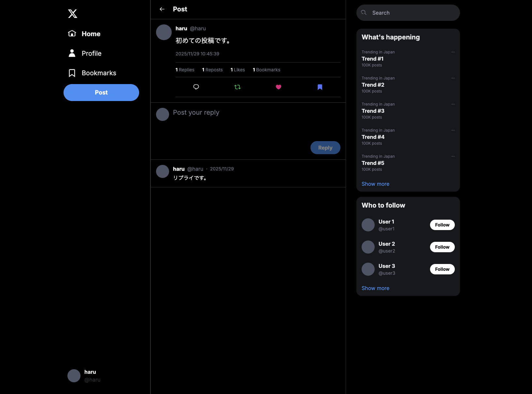Open Profile via person icon

tap(72, 53)
